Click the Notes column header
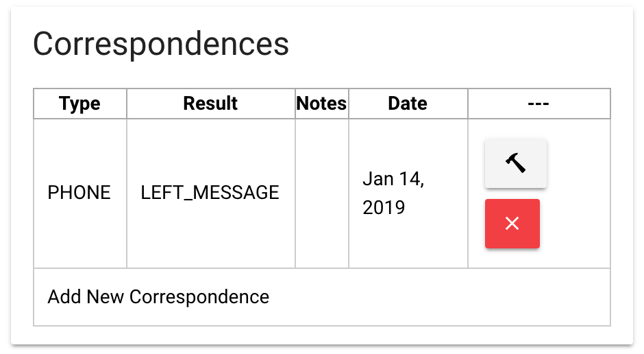The width and height of the screenshot is (644, 354). click(x=321, y=104)
